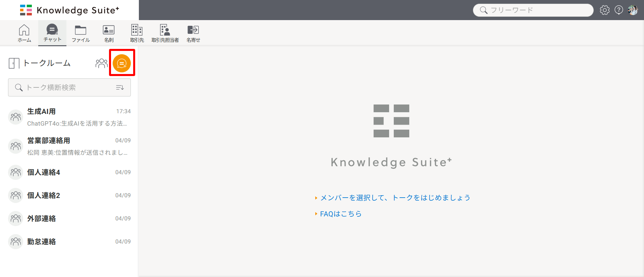Click the group avatar of 個人連絡4
This screenshot has width=644, height=277.
(16, 172)
